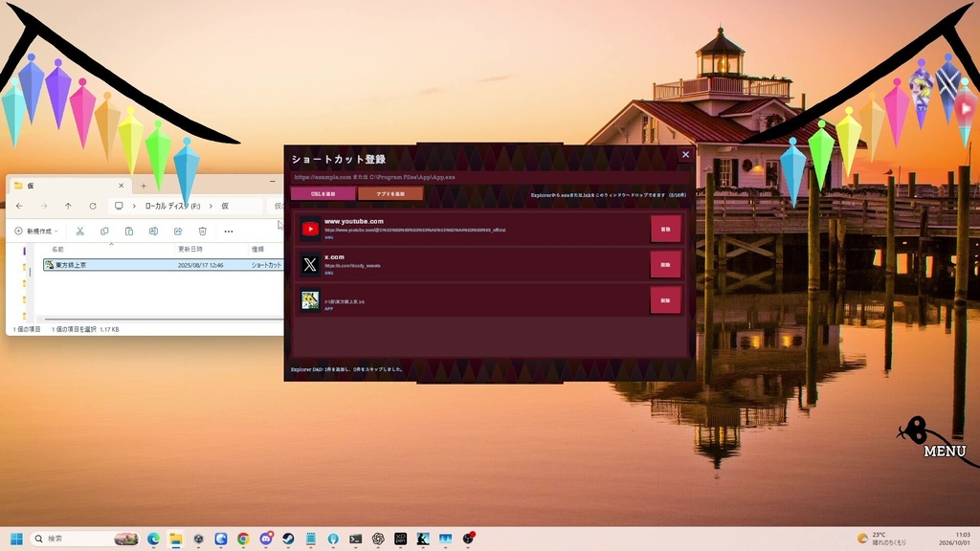Open Google Chrome from the taskbar

point(243,539)
